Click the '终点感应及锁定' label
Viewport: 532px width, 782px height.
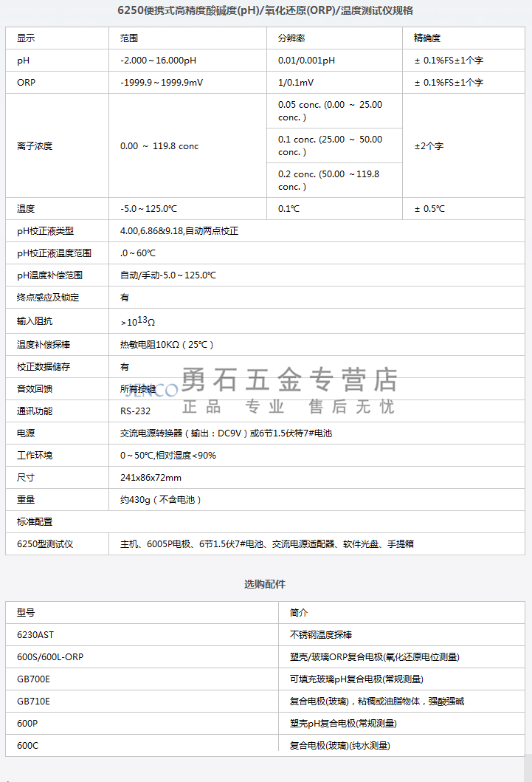pos(48,298)
